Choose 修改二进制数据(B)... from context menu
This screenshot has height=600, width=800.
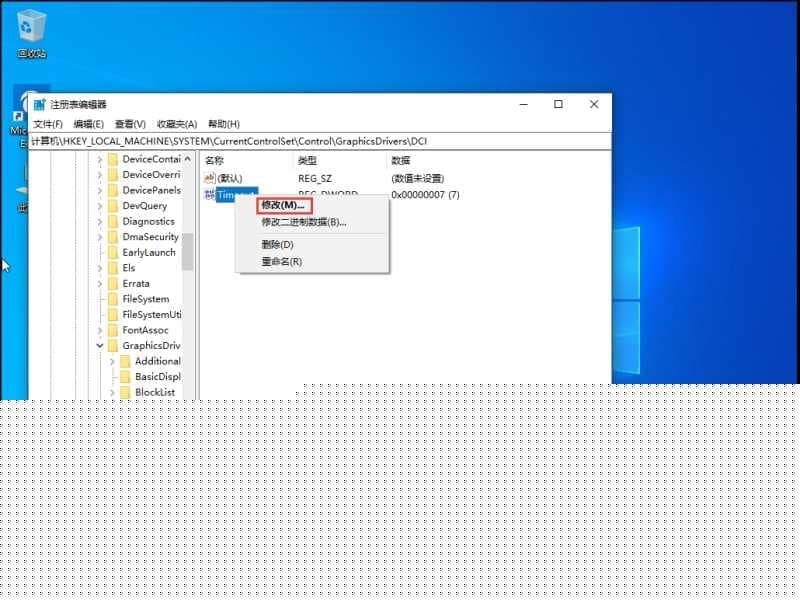[304, 222]
